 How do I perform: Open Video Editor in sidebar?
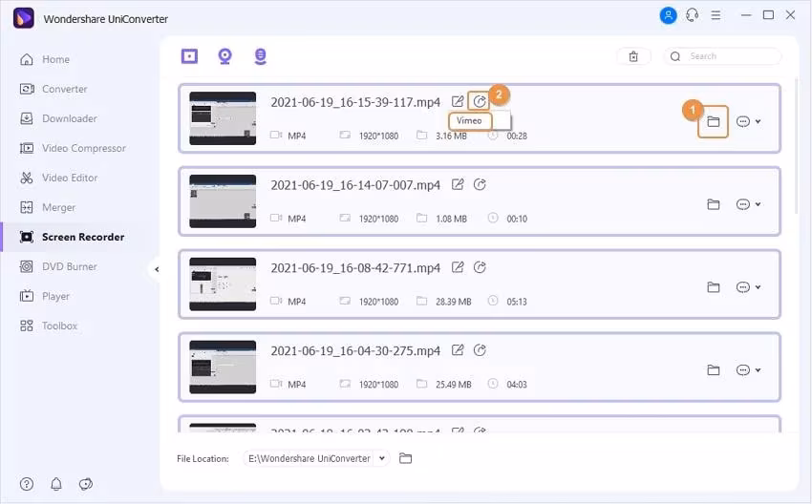pyautogui.click(x=58, y=178)
